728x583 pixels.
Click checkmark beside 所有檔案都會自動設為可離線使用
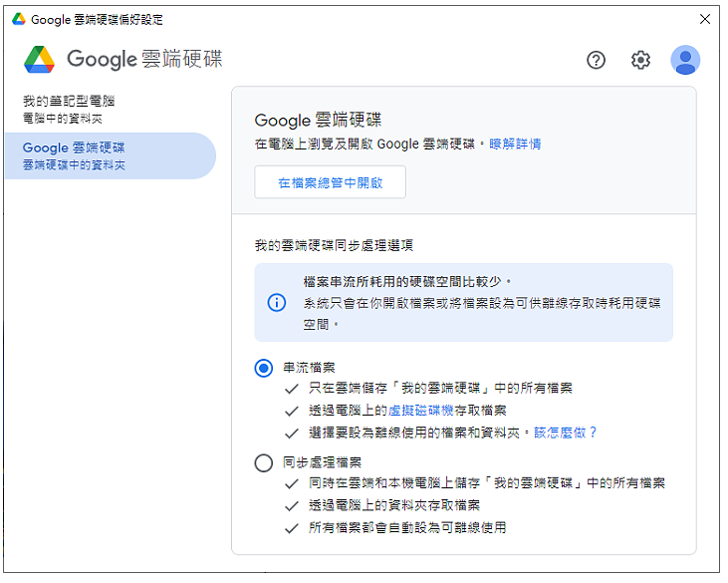coord(291,528)
